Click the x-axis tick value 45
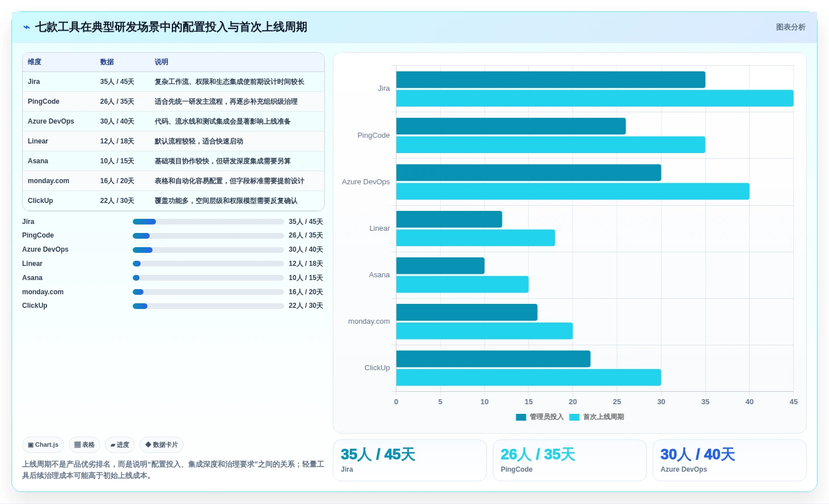Viewport: 829px width, 504px height. 793,402
